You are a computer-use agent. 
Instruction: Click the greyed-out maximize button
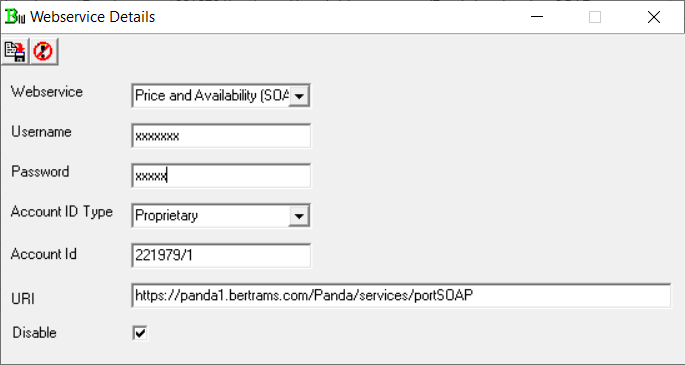tap(595, 17)
